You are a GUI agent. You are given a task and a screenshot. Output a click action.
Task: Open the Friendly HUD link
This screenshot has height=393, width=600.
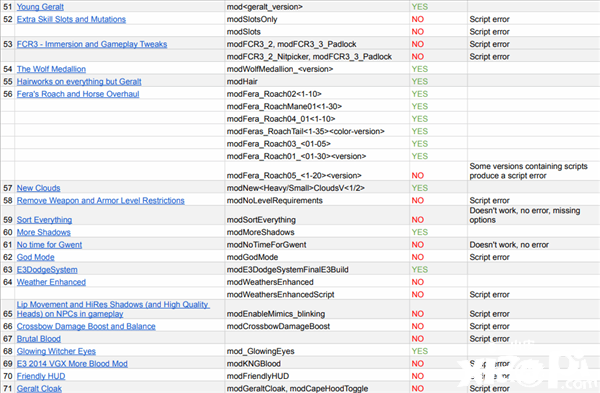(41, 376)
